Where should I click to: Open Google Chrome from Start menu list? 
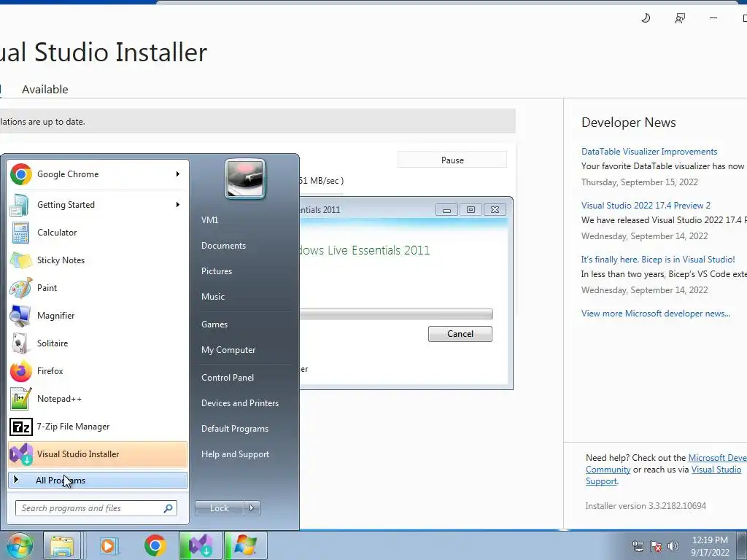tap(97, 174)
